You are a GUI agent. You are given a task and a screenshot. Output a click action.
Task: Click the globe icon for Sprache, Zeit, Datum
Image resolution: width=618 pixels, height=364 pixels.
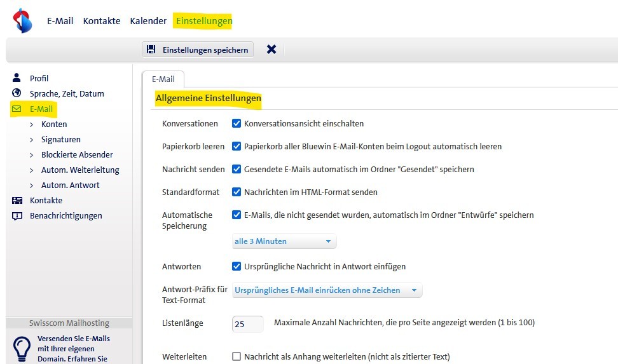coord(17,93)
